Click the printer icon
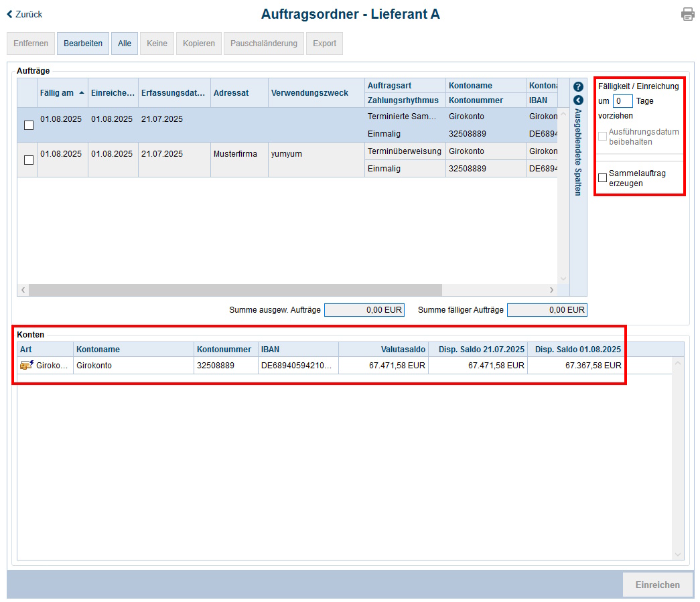Image resolution: width=700 pixels, height=602 pixels. 687,14
